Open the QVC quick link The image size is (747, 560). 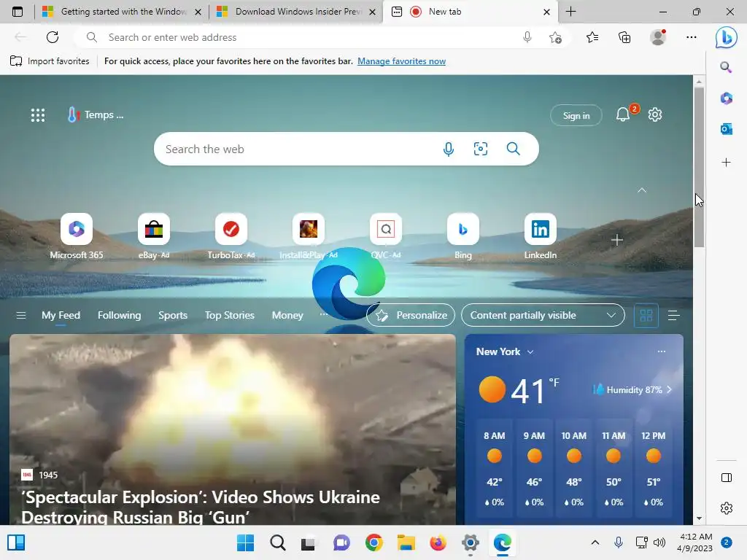386,236
